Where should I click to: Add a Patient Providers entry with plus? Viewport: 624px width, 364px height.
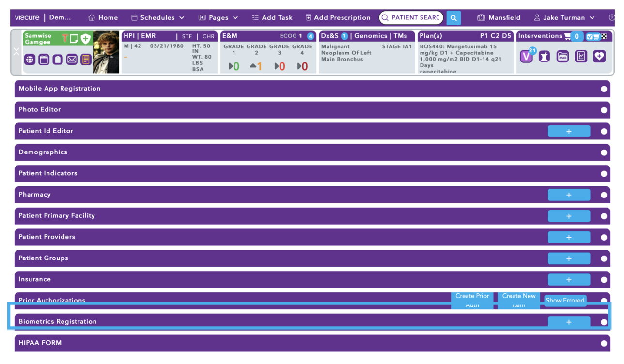pos(569,237)
